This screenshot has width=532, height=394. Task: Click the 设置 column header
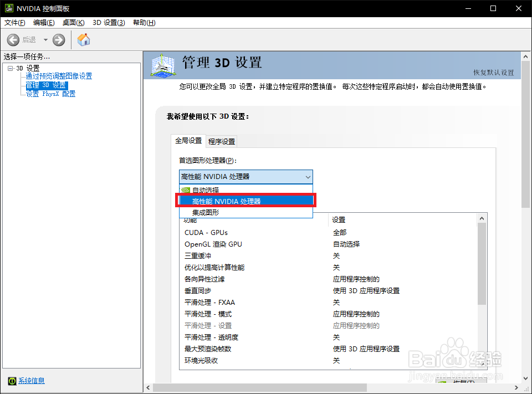click(x=403, y=220)
